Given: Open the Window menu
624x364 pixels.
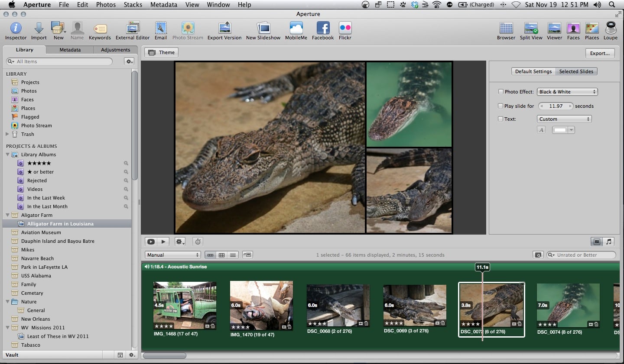Looking at the screenshot, I should coord(218,5).
